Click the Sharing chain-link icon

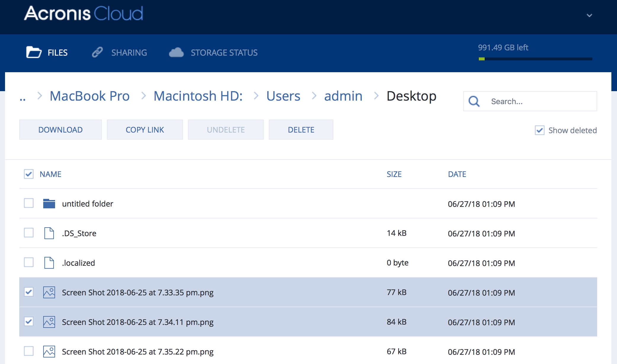(97, 52)
